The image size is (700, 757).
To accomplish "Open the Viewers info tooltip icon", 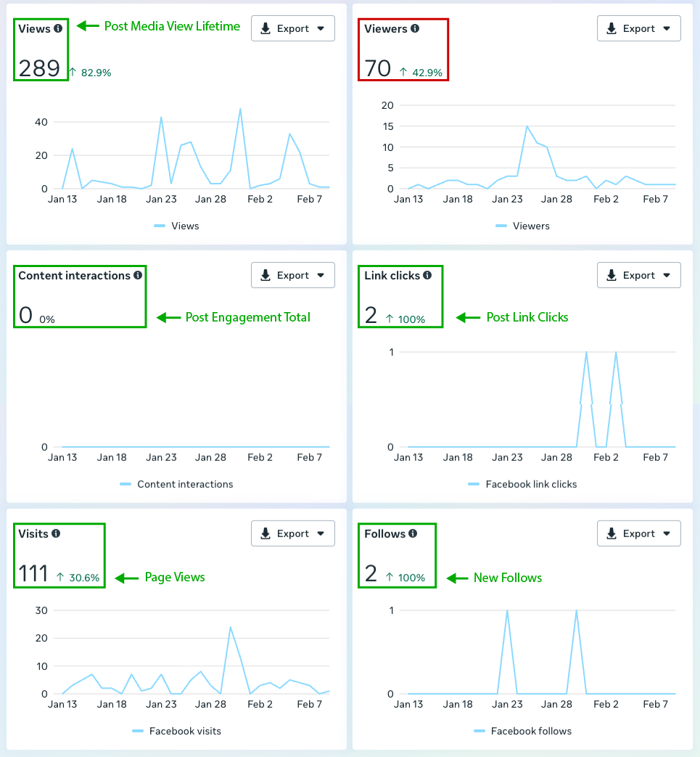I will coord(415,28).
